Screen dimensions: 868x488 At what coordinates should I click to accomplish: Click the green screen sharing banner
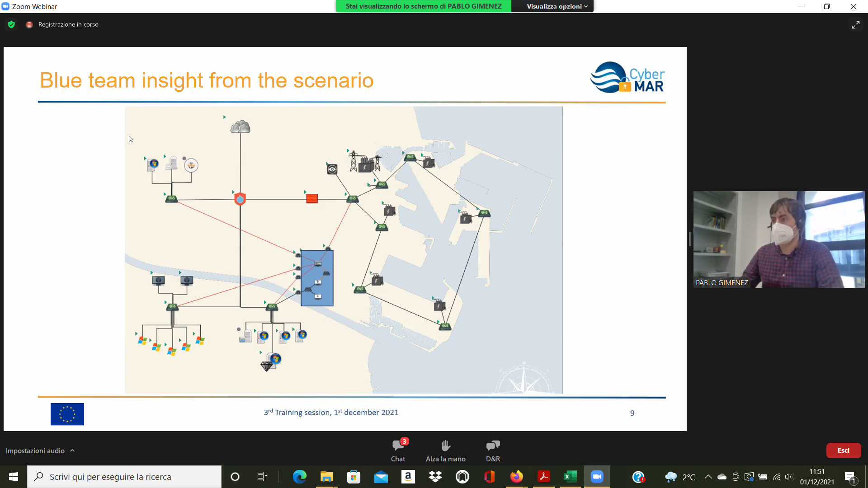pyautogui.click(x=423, y=6)
